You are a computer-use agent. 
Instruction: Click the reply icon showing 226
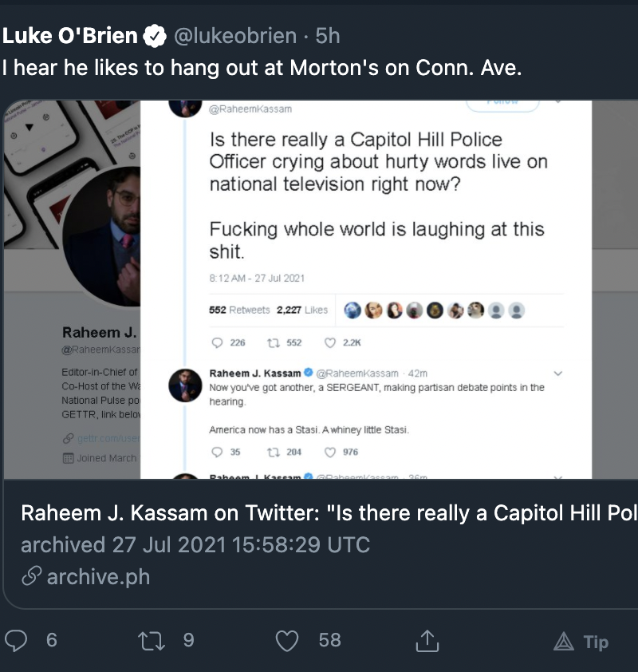pyautogui.click(x=218, y=342)
